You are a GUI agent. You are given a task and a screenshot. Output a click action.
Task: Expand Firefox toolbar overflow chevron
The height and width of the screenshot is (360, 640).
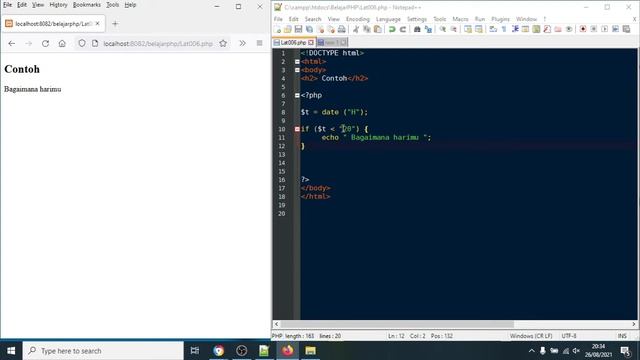click(x=242, y=43)
